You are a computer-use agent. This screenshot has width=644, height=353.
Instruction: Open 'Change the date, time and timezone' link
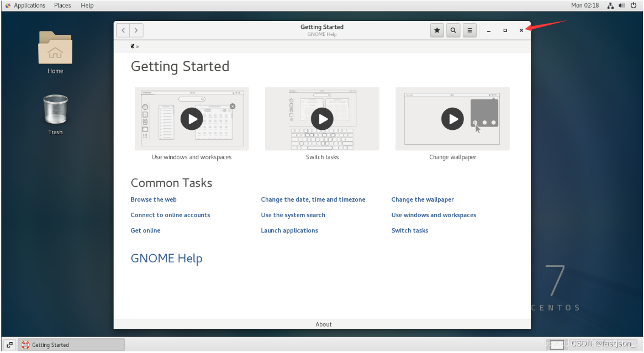[313, 199]
